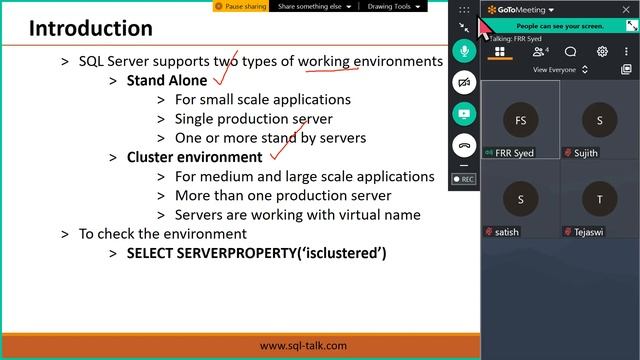
Task: Open the attendees list tab
Action: [x=540, y=52]
